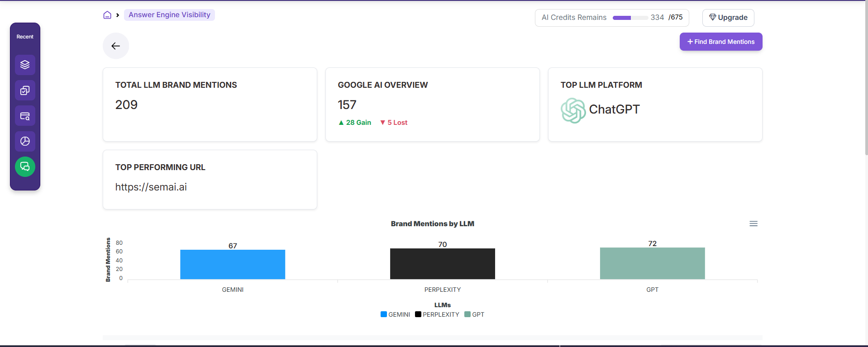Viewport: 868px width, 347px height.
Task: Open the green chat bubbles icon
Action: click(25, 167)
